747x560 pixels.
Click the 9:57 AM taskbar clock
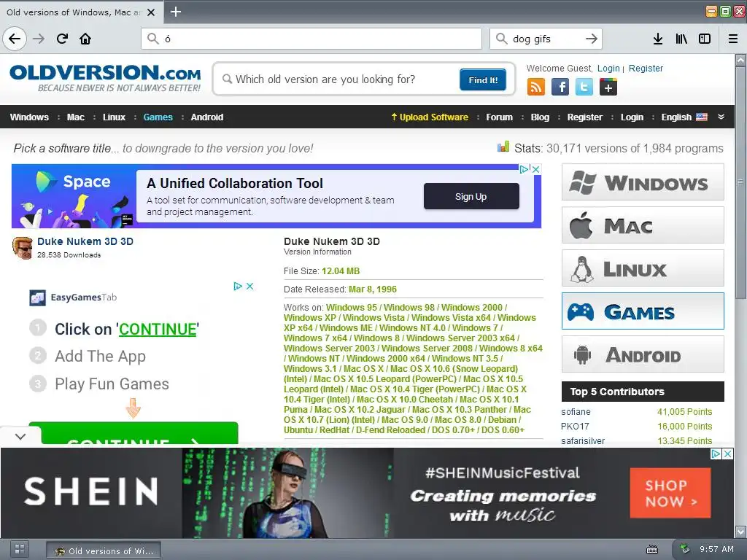click(x=716, y=549)
